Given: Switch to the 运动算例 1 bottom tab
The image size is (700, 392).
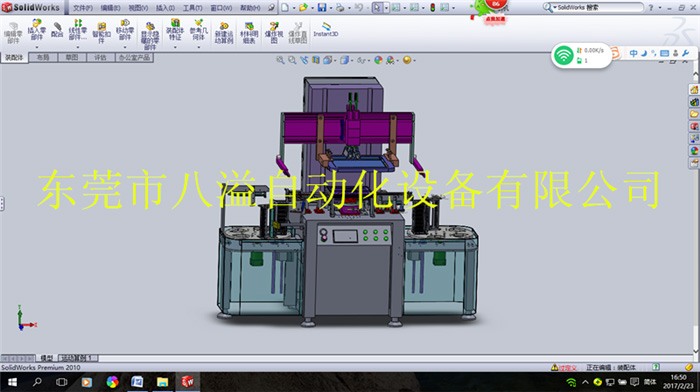Looking at the screenshot, I should 79,358.
